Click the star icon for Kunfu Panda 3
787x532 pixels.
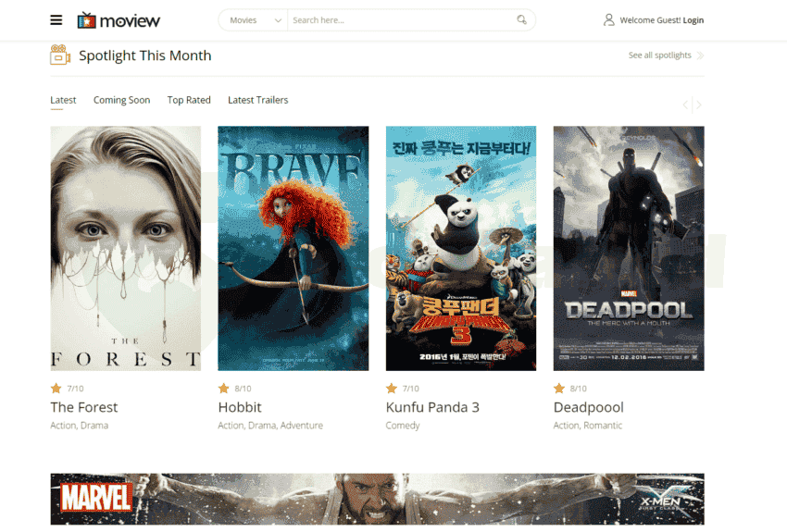(x=391, y=388)
